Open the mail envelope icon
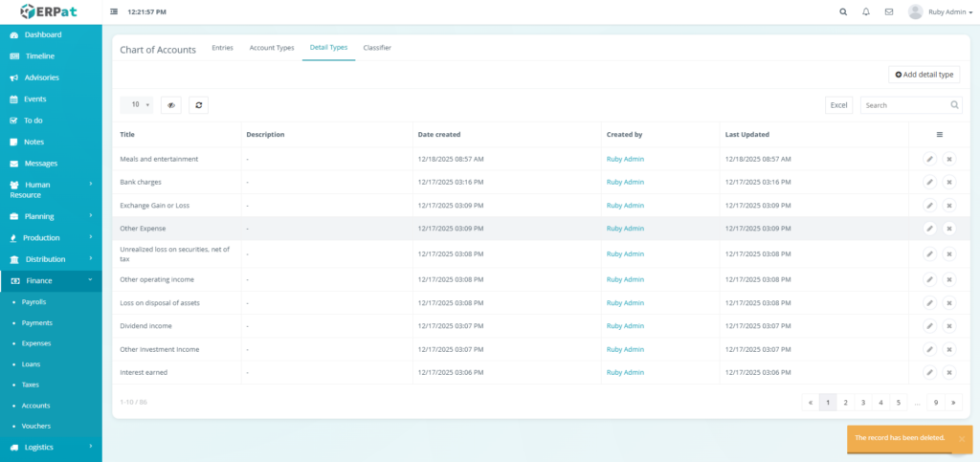 pyautogui.click(x=889, y=12)
